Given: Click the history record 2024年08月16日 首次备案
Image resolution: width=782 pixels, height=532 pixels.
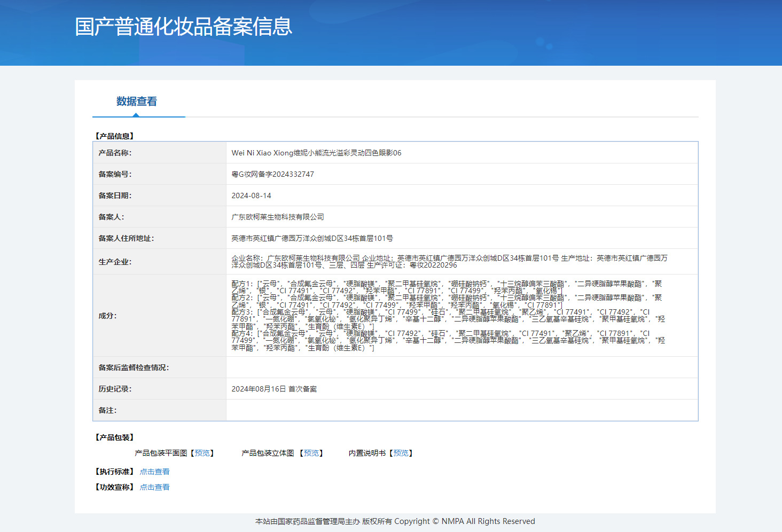Looking at the screenshot, I should 274,389.
